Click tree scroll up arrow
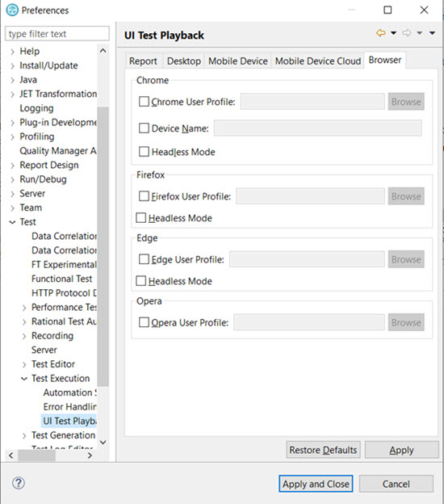 103,51
